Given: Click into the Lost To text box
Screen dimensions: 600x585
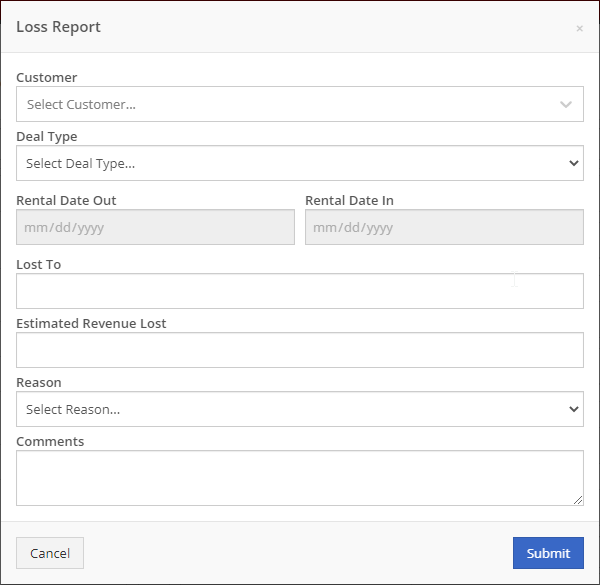Looking at the screenshot, I should [300, 291].
